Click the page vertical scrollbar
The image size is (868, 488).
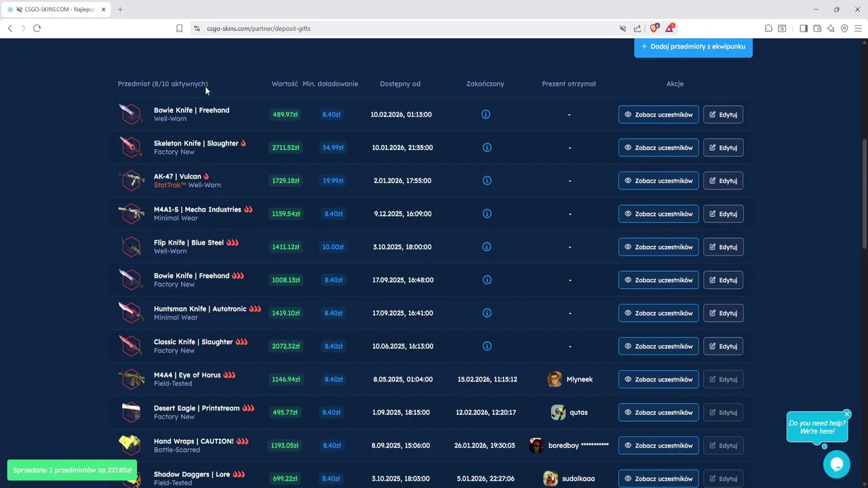pos(864,193)
